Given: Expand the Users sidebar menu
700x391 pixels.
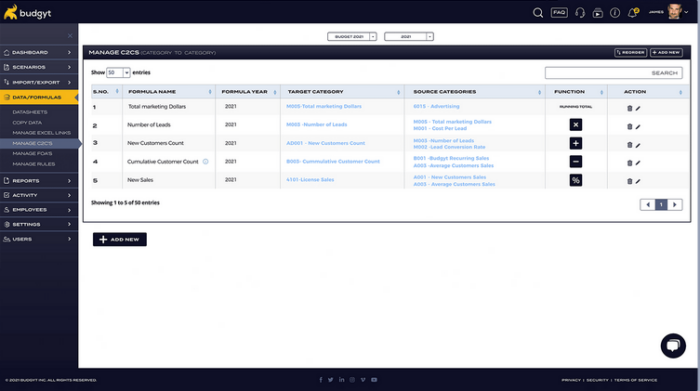Looking at the screenshot, I should (x=39, y=239).
